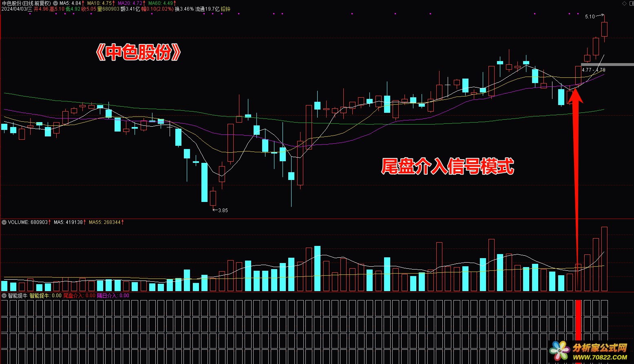Click the low price 低4.92

coord(73,9)
